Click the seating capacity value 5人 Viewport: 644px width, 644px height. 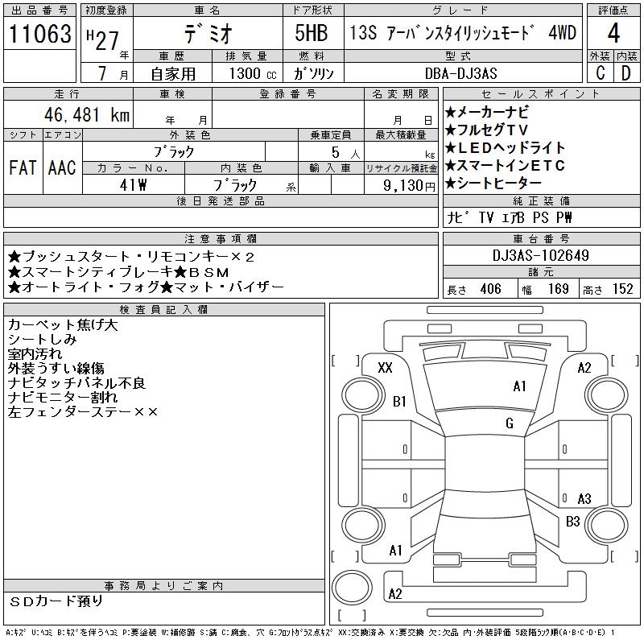click(x=345, y=153)
